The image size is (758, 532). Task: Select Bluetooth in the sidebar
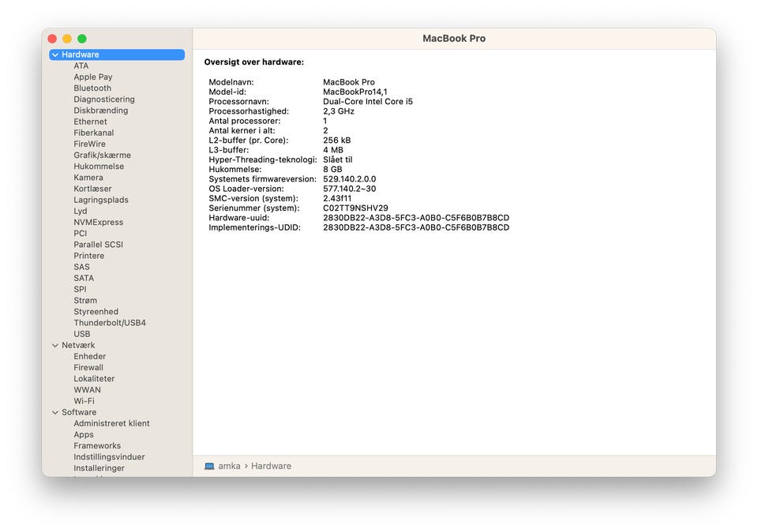coord(92,88)
